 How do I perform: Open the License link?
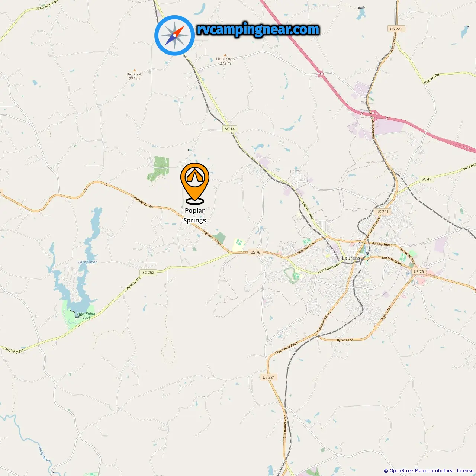465,470
